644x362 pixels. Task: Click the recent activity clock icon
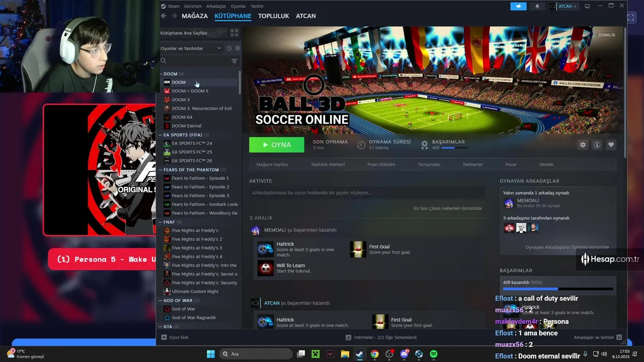(229, 48)
